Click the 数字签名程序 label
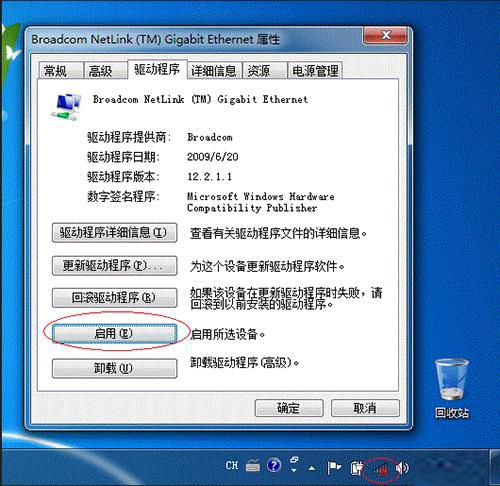Viewport: 500px width, 486px height. click(123, 196)
